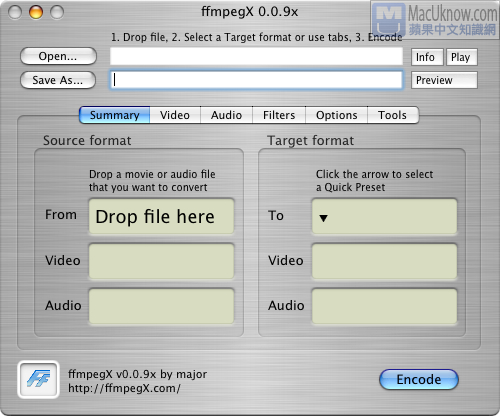Open the Quick Preset arrow dropdown
This screenshot has height=416, width=500.
[x=323, y=218]
